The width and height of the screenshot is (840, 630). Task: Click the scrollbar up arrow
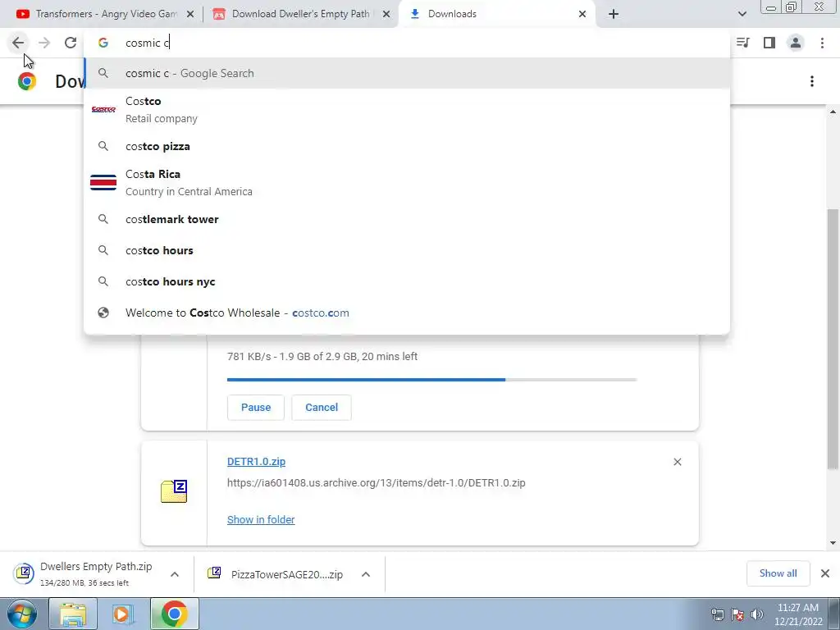[833, 112]
